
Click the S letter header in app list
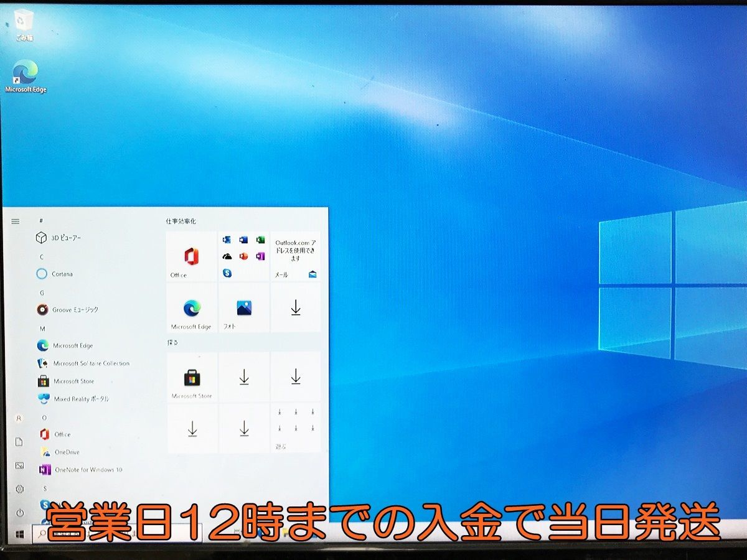click(44, 488)
